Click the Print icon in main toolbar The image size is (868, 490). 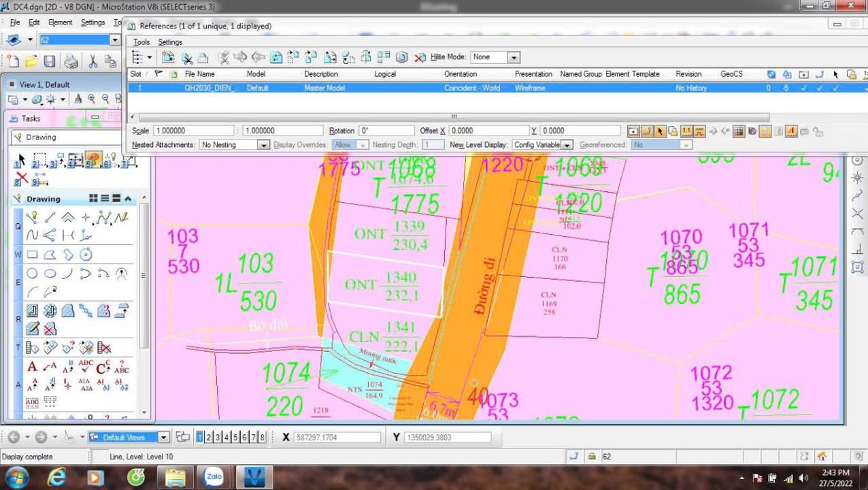tap(71, 62)
